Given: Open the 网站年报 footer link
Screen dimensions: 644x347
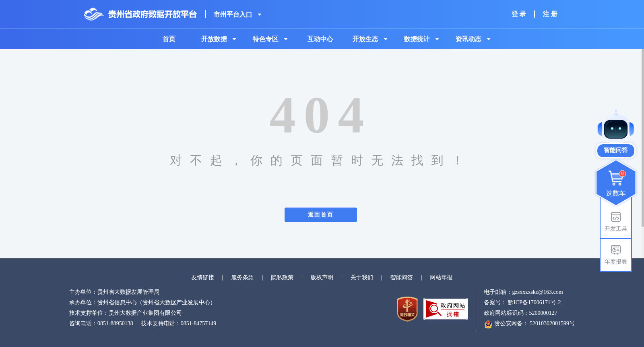Looking at the screenshot, I should pyautogui.click(x=441, y=278).
